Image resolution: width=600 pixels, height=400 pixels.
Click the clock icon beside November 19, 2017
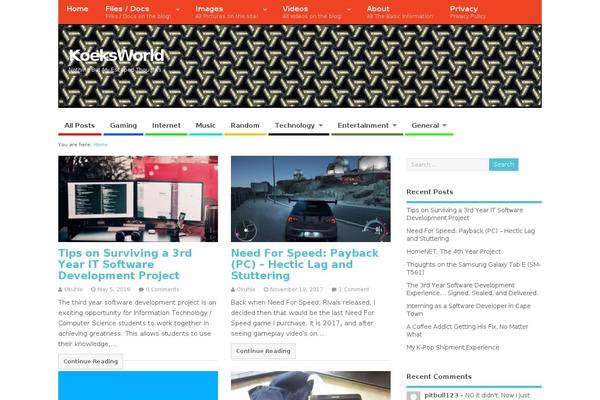266,290
